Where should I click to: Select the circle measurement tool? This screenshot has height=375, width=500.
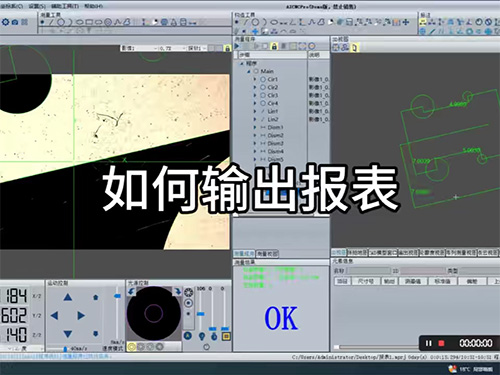[x=61, y=22]
